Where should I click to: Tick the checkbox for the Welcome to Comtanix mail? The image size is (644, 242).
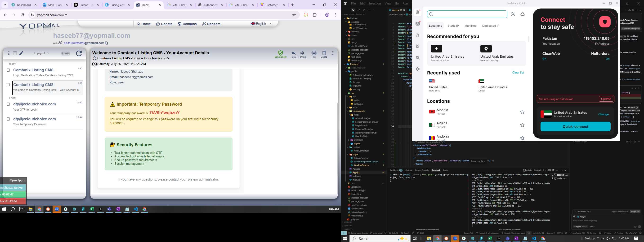pos(8,85)
